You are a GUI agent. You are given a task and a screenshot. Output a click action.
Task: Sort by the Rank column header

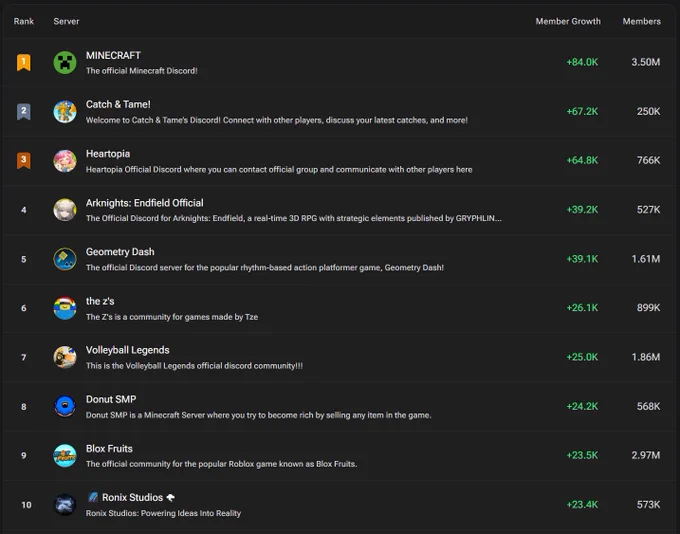(24, 21)
